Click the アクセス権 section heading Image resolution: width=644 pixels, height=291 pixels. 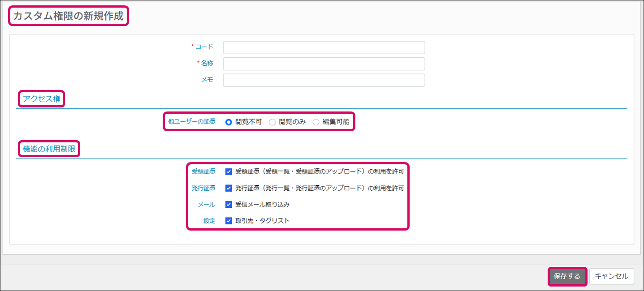(x=41, y=99)
